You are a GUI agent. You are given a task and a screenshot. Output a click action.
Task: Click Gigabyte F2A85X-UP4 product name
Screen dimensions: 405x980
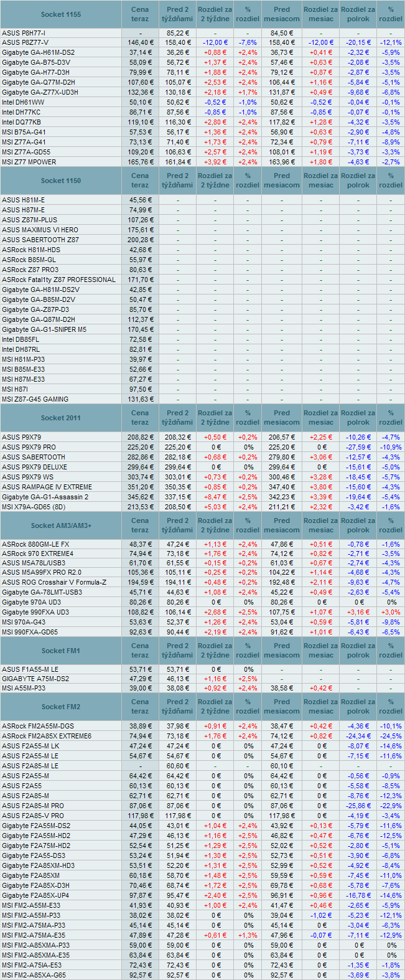[x=36, y=895]
